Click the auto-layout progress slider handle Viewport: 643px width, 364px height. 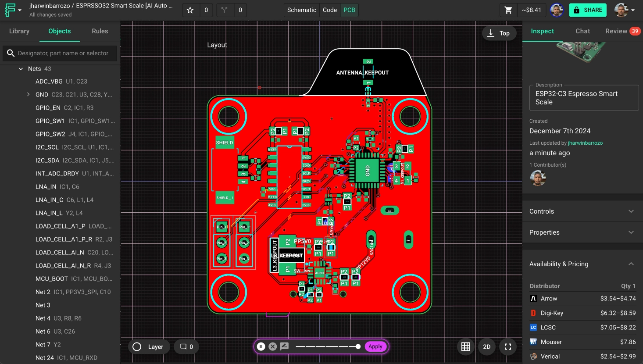(358, 346)
